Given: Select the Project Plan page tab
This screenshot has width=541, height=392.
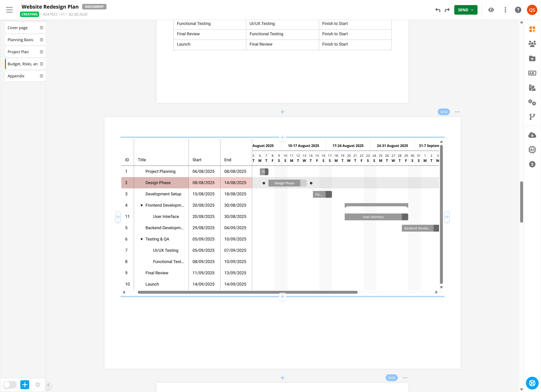Looking at the screenshot, I should tap(18, 52).
